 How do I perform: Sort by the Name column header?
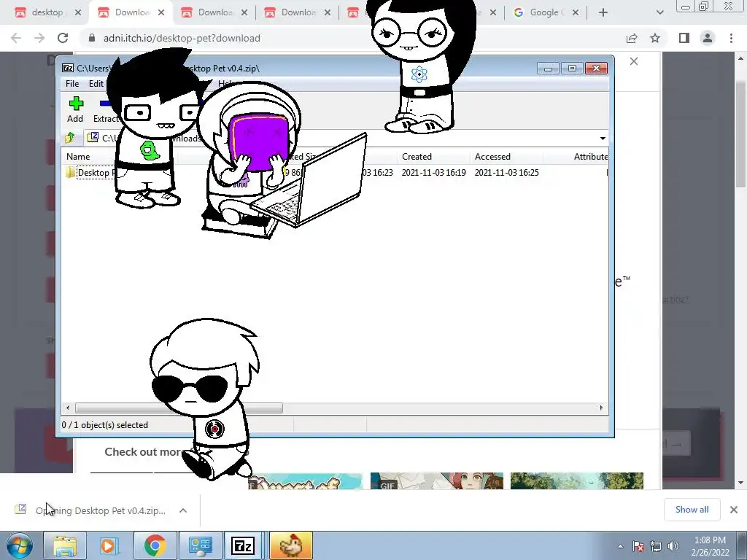78,157
